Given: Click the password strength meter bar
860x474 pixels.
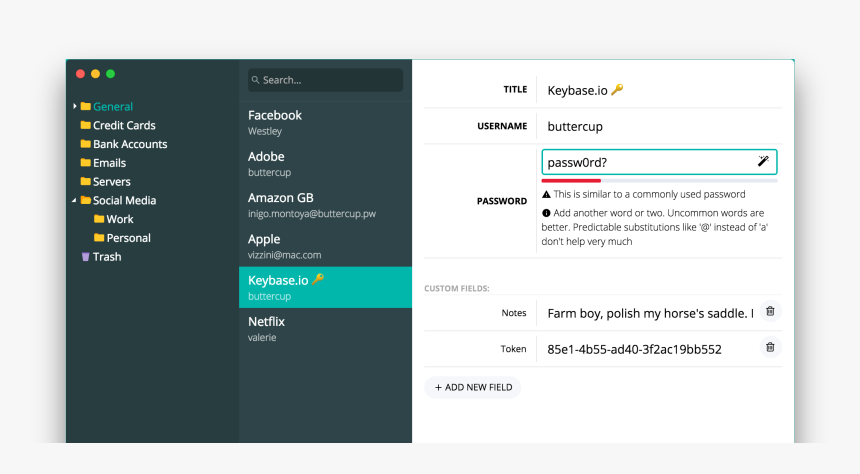Looking at the screenshot, I should [x=659, y=180].
